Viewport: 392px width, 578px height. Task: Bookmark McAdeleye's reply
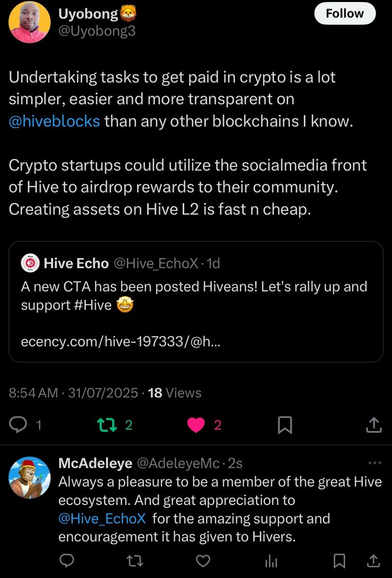tap(339, 561)
